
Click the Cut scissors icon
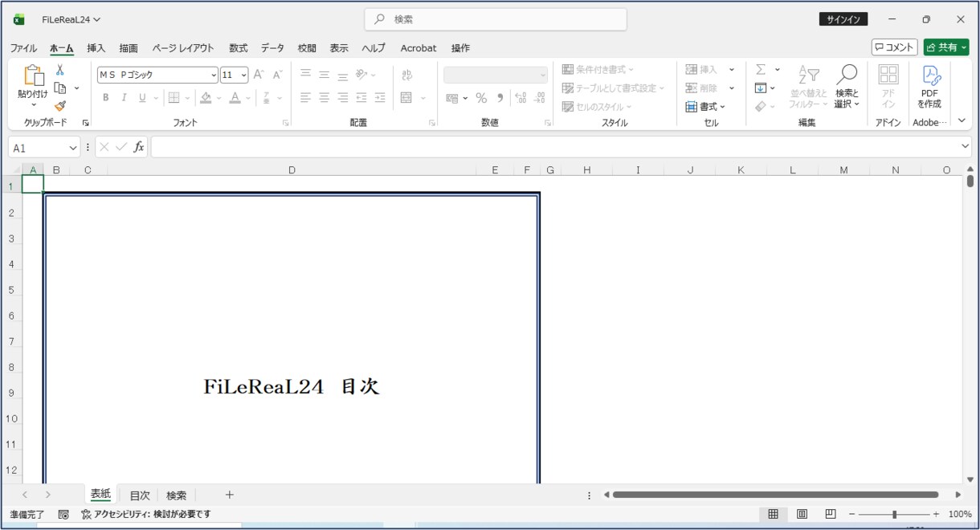click(x=60, y=70)
